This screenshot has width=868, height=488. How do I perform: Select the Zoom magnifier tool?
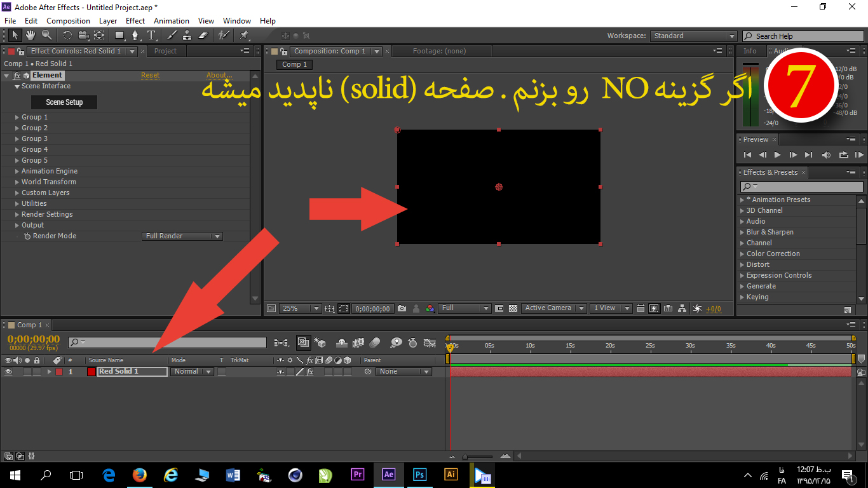pos(46,36)
